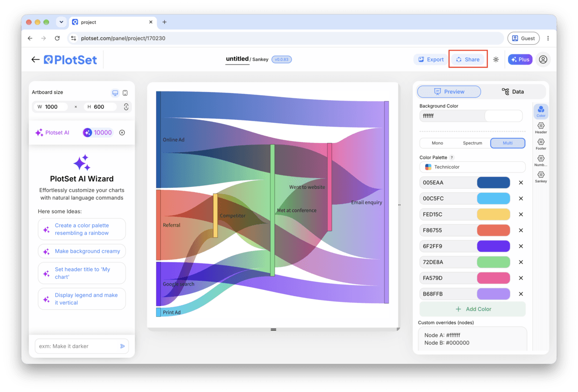The image size is (578, 392).
Task: Click the Plus upgrade button
Action: pos(520,59)
